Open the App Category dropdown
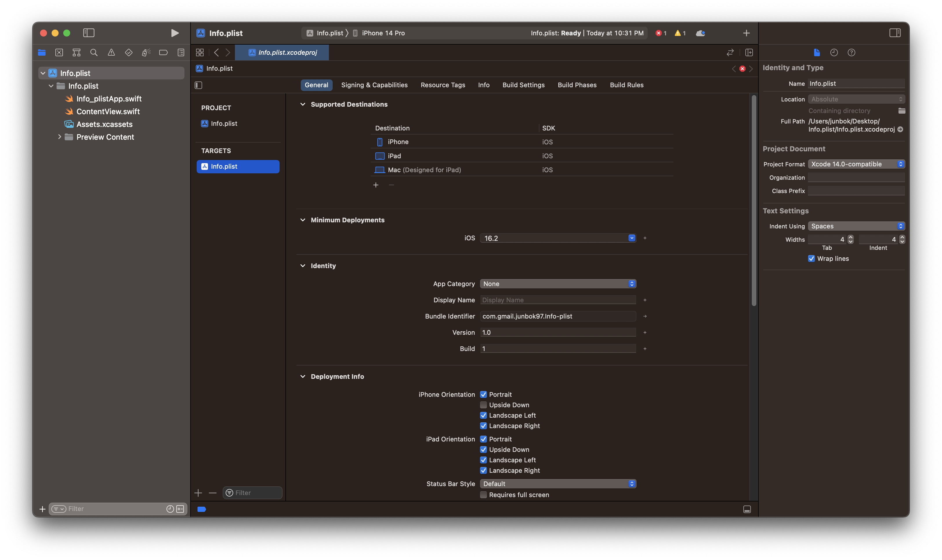This screenshot has width=942, height=560. click(x=558, y=284)
